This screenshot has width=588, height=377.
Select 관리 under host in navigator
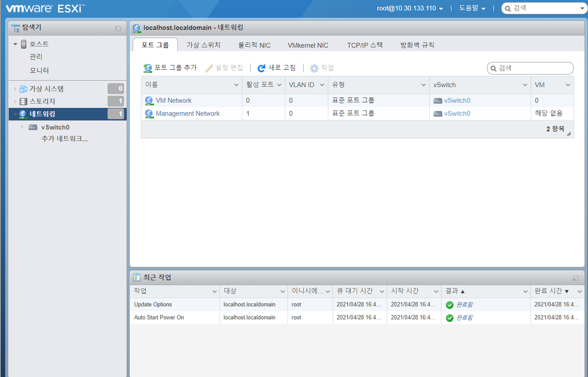point(36,57)
